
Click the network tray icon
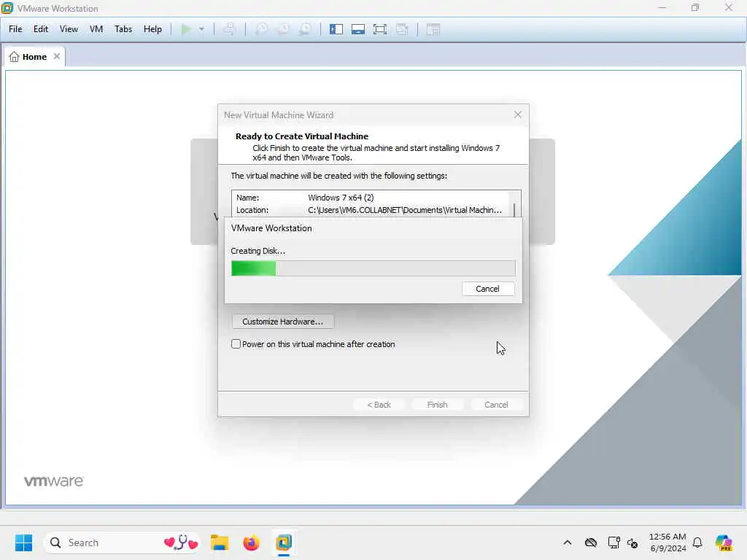coord(614,542)
